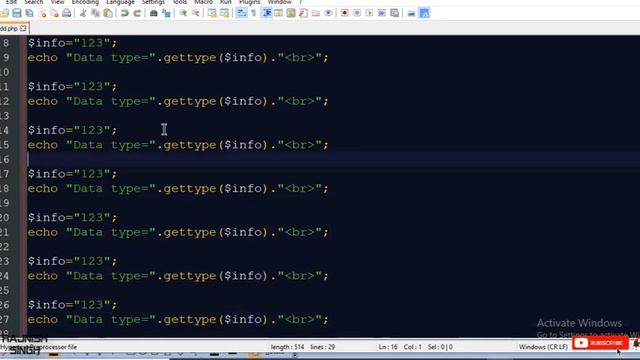The image size is (640, 360).
Task: Open the Language menu
Action: coord(120,2)
